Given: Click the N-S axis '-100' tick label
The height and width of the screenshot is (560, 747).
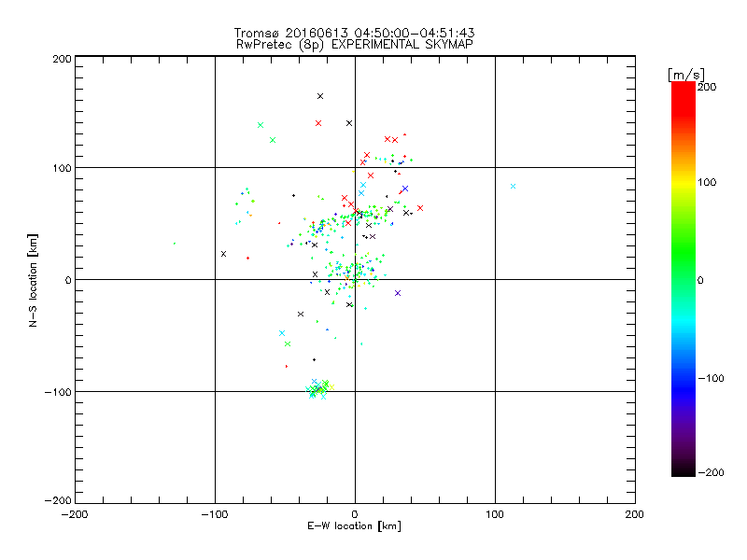Looking at the screenshot, I should tap(58, 392).
